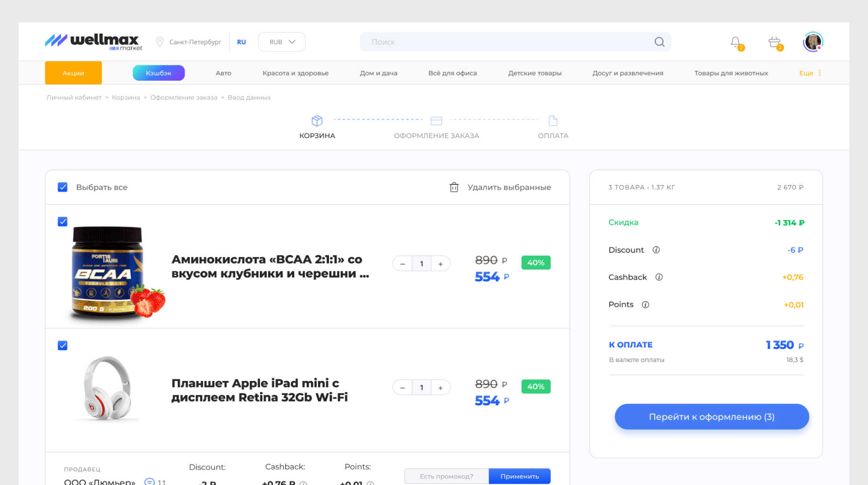Go to Красота и здоровье category
This screenshot has width=868, height=485.
(x=295, y=73)
